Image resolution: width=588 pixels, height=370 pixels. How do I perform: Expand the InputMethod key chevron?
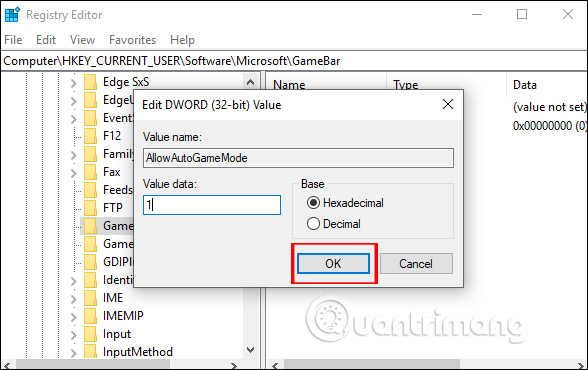pos(74,353)
